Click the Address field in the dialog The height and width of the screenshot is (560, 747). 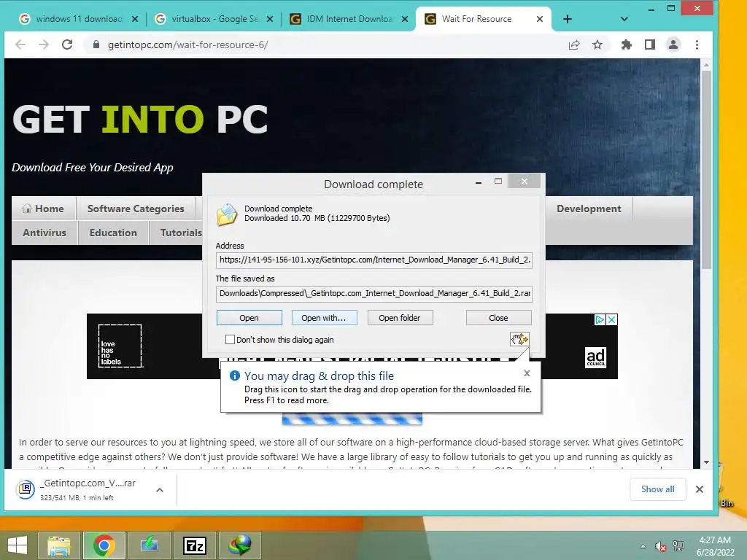click(x=374, y=260)
